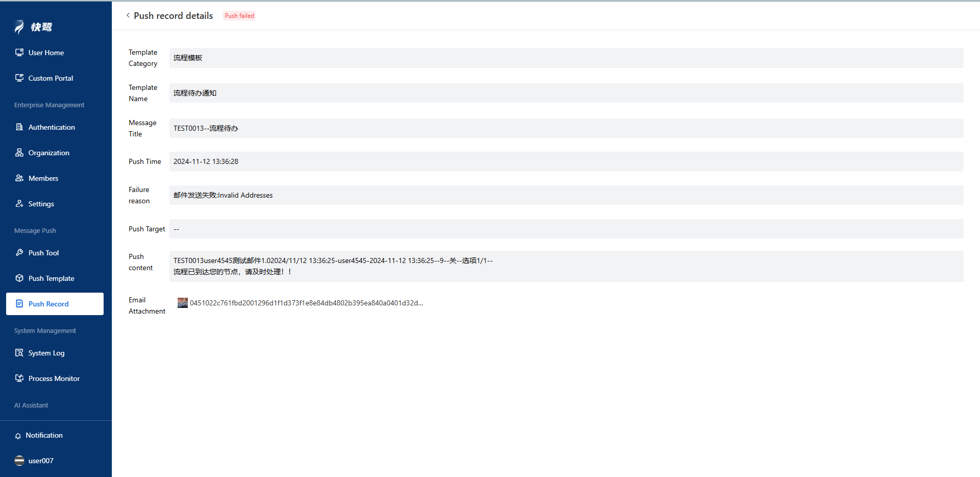This screenshot has width=980, height=477.
Task: Click the Members people icon
Action: coord(19,178)
